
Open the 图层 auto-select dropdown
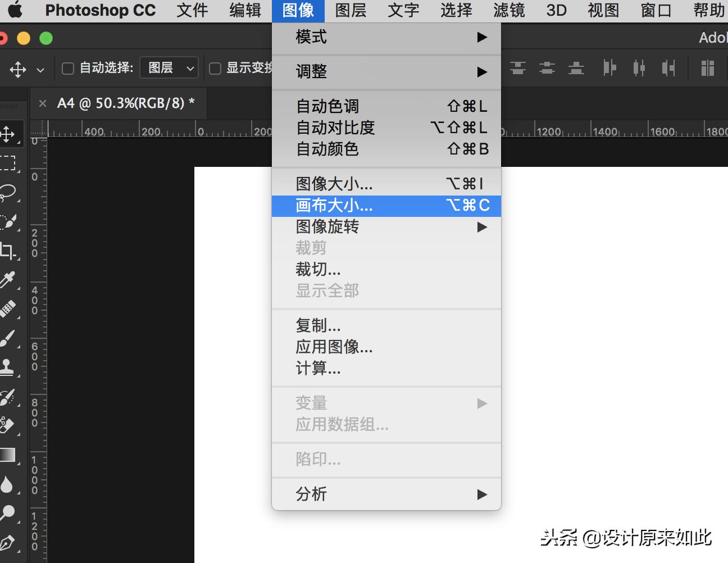(169, 67)
